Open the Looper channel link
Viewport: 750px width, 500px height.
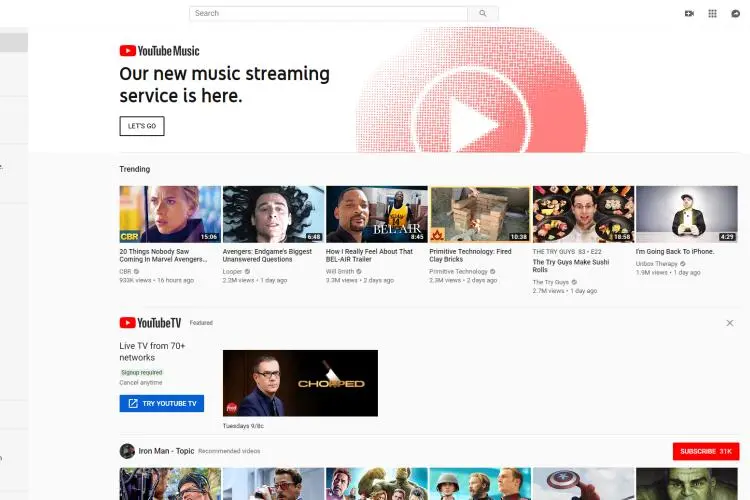(x=232, y=271)
